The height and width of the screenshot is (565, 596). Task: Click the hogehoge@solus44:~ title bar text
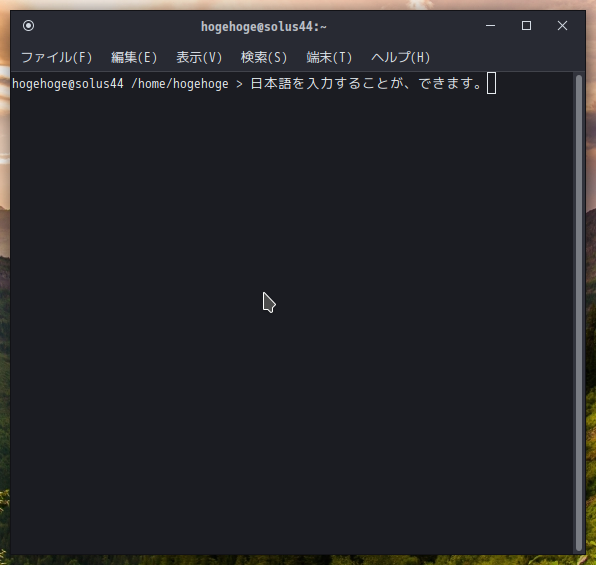pyautogui.click(x=264, y=27)
